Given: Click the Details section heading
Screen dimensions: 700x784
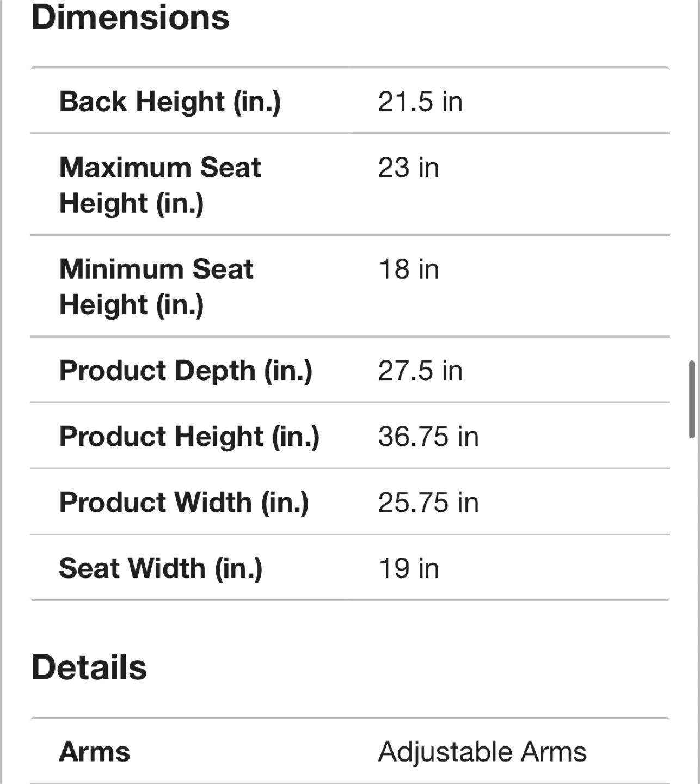Looking at the screenshot, I should click(89, 667).
